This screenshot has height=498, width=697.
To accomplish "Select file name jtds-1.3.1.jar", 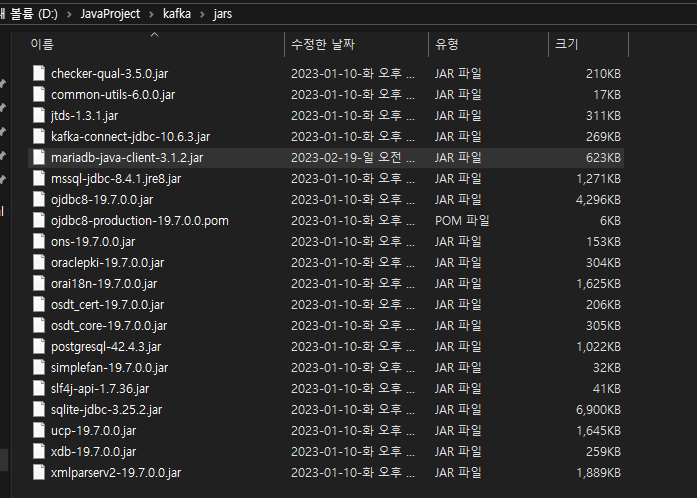I will [x=84, y=115].
